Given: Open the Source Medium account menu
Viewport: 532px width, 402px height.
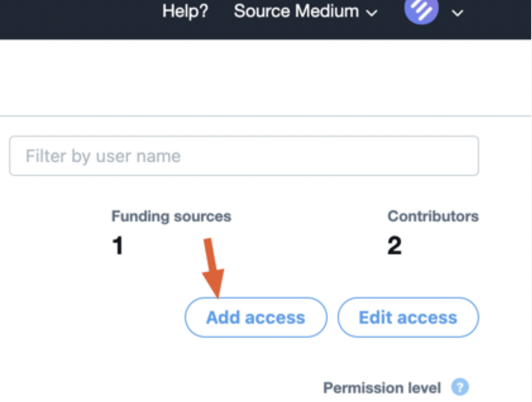Looking at the screenshot, I should point(306,11).
